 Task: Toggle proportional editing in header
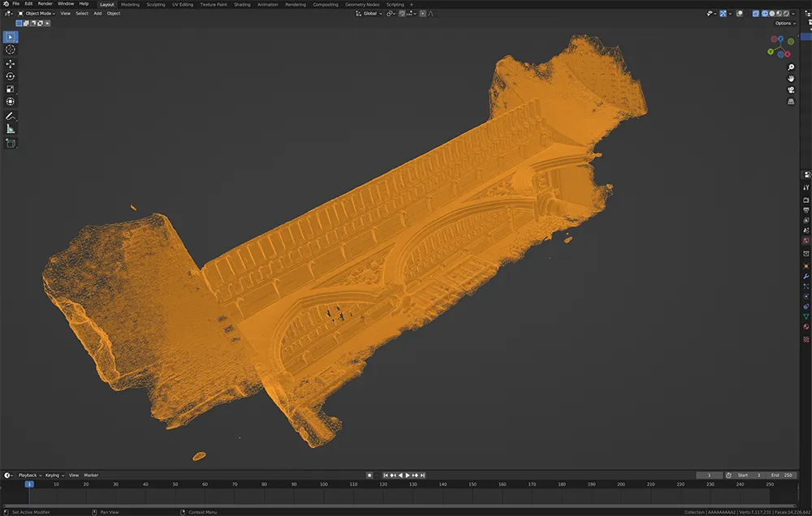point(422,14)
